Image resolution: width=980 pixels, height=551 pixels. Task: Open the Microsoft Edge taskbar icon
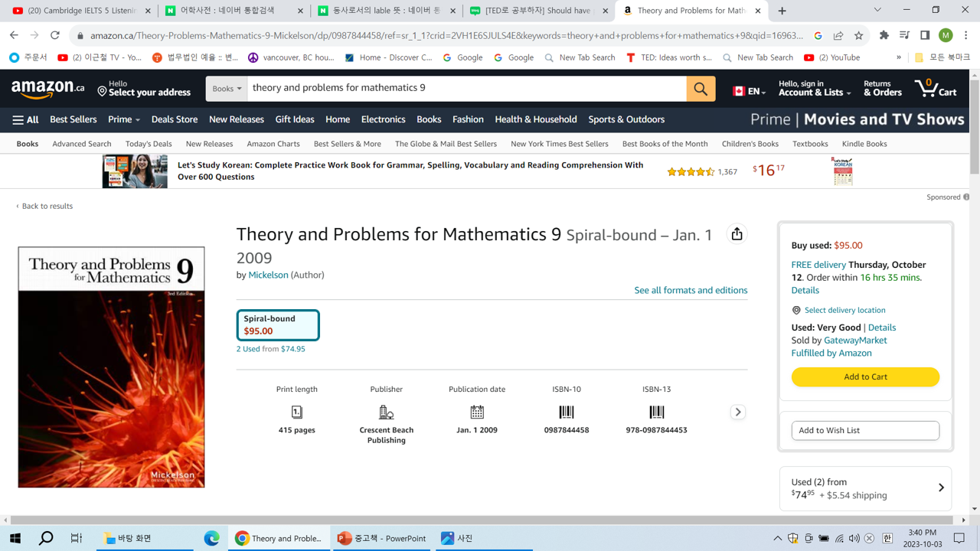click(x=211, y=538)
